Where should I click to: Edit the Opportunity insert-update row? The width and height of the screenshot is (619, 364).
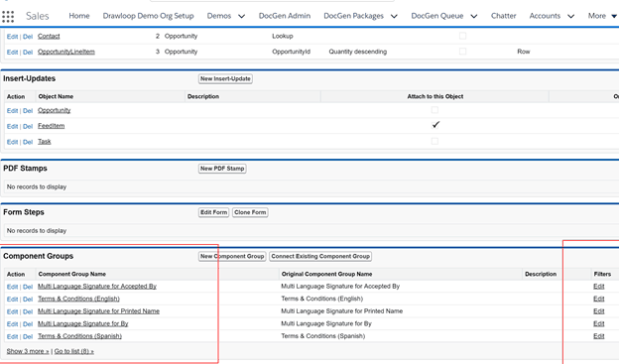pyautogui.click(x=12, y=110)
